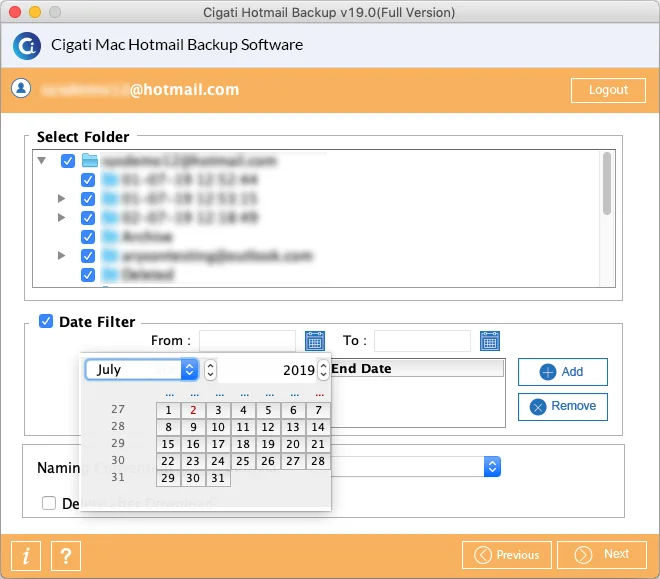Collapse the root mailbox tree node

[42, 160]
